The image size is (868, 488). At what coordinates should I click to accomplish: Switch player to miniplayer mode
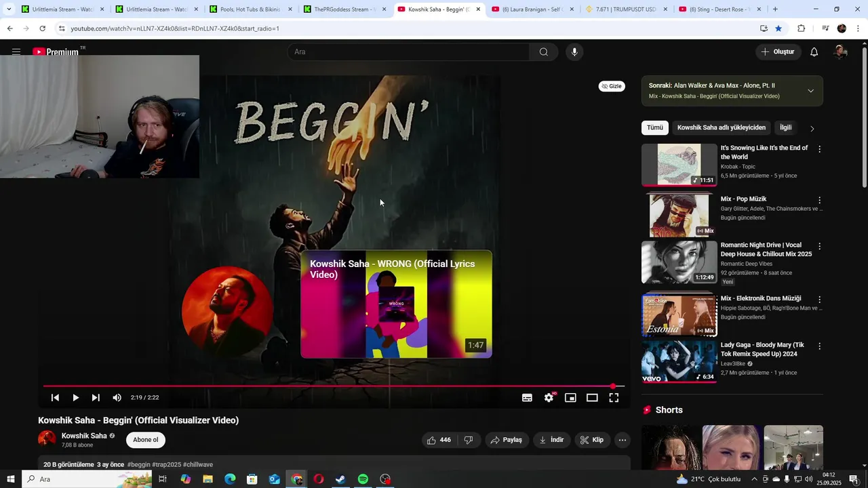point(570,398)
